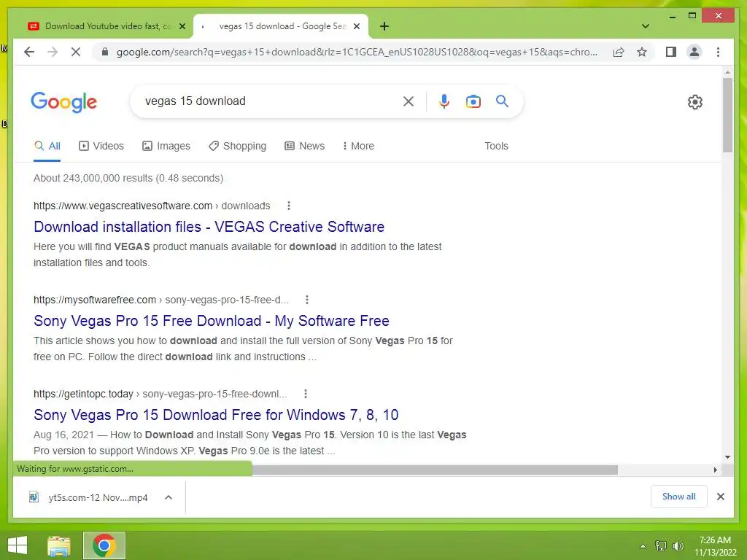
Task: Close the downloads bar
Action: pyautogui.click(x=720, y=497)
